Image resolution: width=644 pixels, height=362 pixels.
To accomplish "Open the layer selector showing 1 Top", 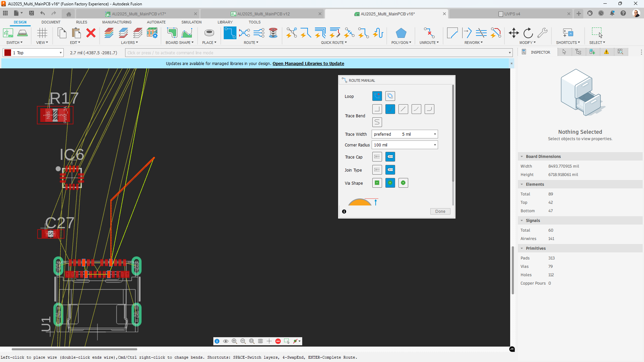I will point(33,53).
